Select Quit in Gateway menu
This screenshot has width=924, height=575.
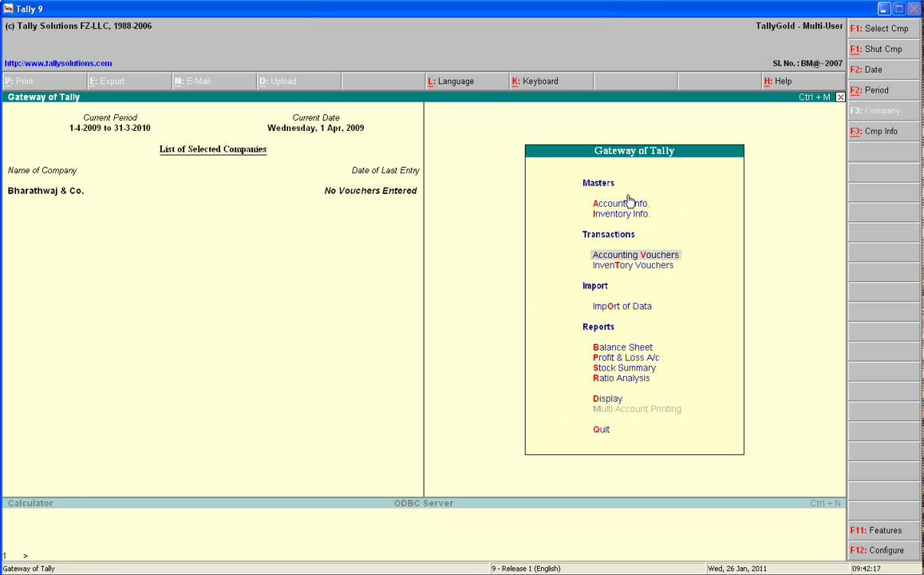[x=601, y=430]
